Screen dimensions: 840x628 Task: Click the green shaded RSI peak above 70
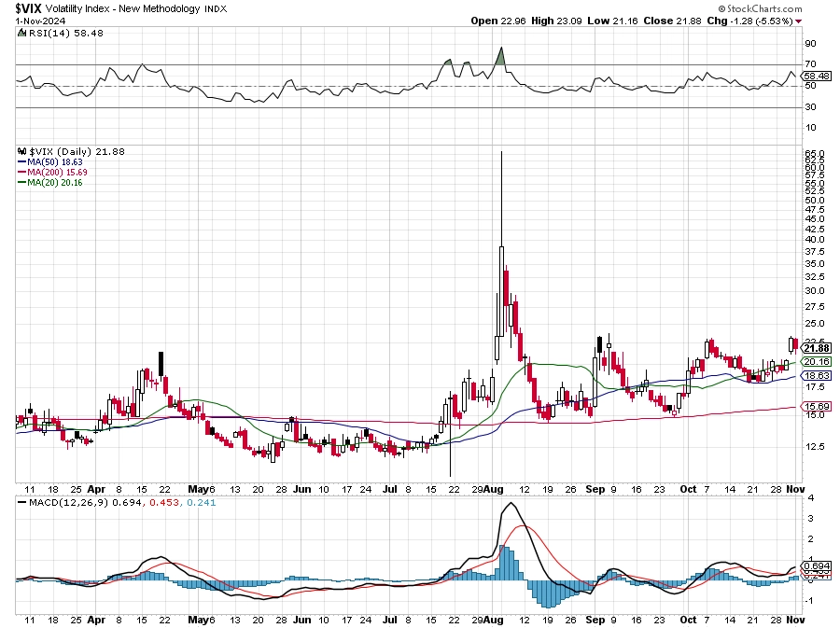coord(500,57)
